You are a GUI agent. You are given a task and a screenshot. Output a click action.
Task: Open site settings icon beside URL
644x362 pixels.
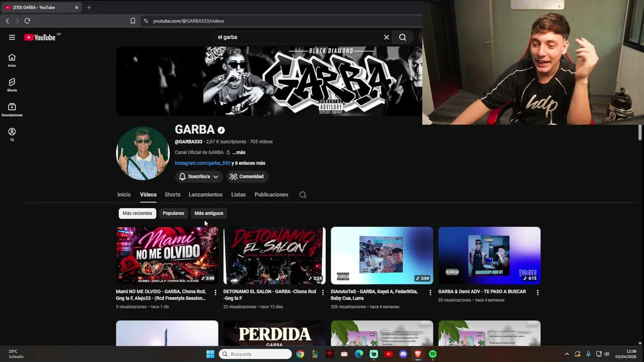[x=146, y=21]
